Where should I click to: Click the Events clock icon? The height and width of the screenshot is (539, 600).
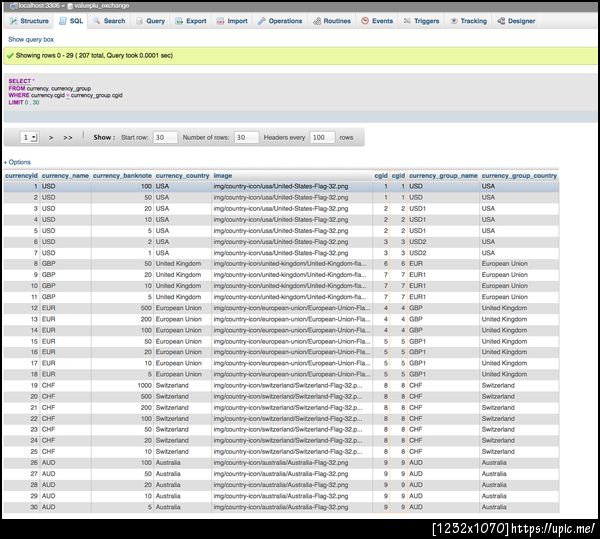pyautogui.click(x=365, y=21)
